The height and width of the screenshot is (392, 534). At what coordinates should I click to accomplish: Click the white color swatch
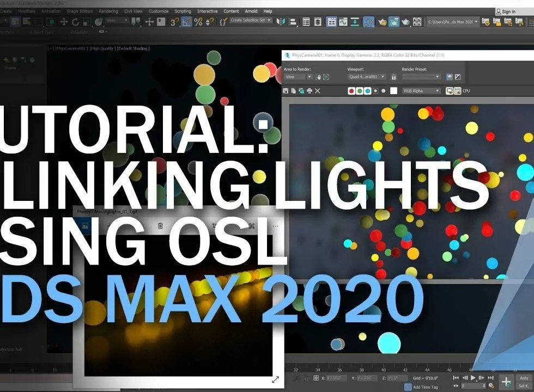pos(393,91)
